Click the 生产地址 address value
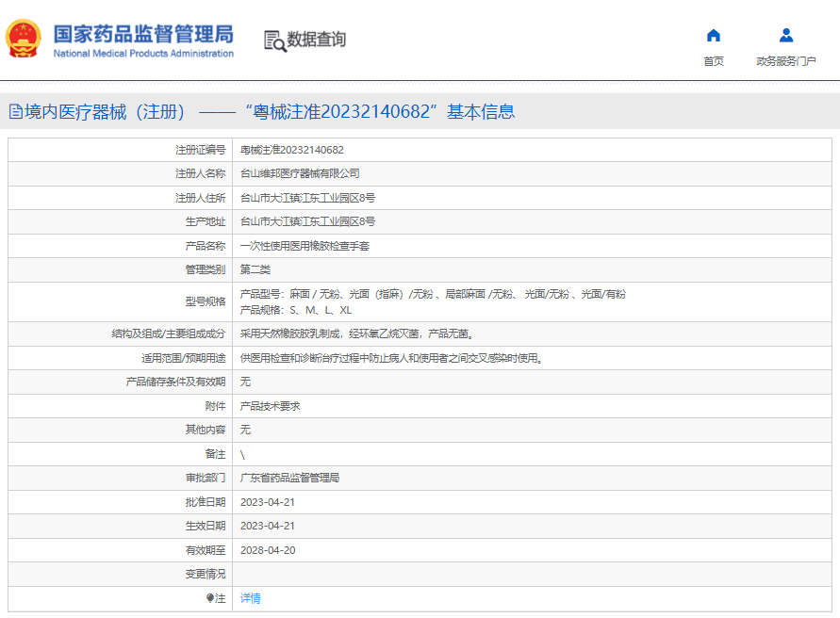The width and height of the screenshot is (840, 618). (x=307, y=221)
